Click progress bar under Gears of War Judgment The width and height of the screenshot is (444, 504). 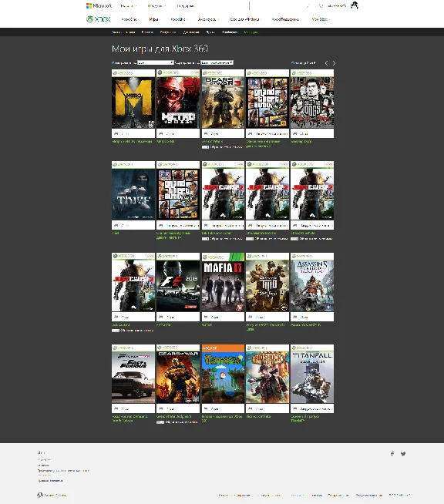coord(160,422)
